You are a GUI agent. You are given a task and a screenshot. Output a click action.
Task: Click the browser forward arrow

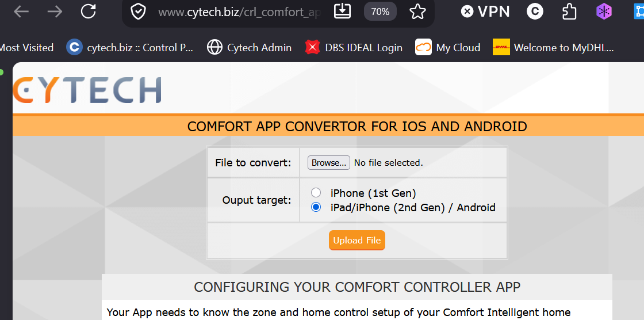pos(55,12)
